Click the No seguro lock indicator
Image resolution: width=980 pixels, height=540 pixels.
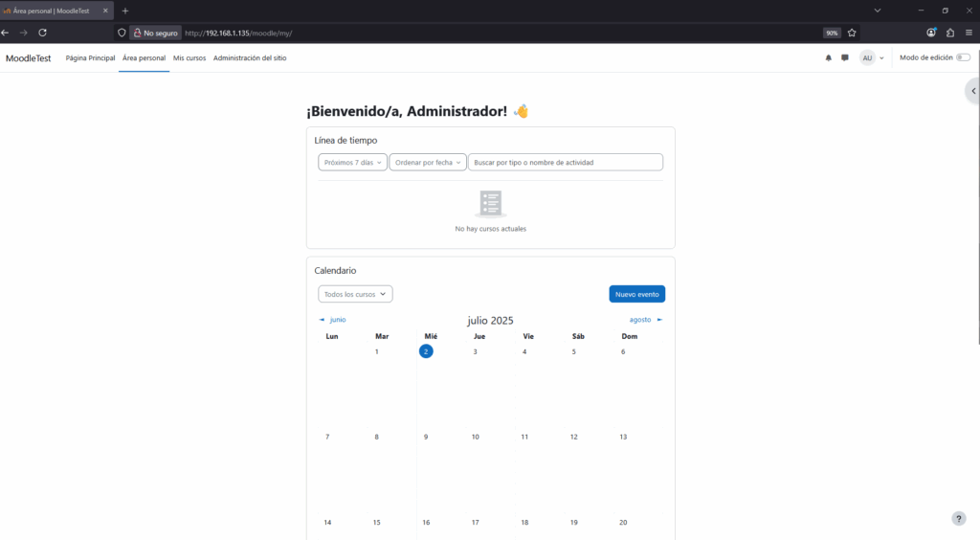[x=156, y=34]
